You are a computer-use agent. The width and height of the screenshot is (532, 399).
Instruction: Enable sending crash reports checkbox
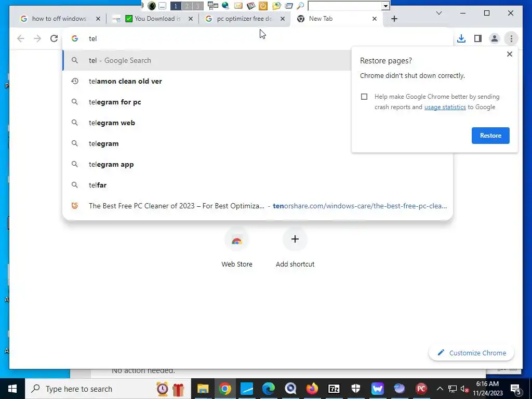[364, 97]
